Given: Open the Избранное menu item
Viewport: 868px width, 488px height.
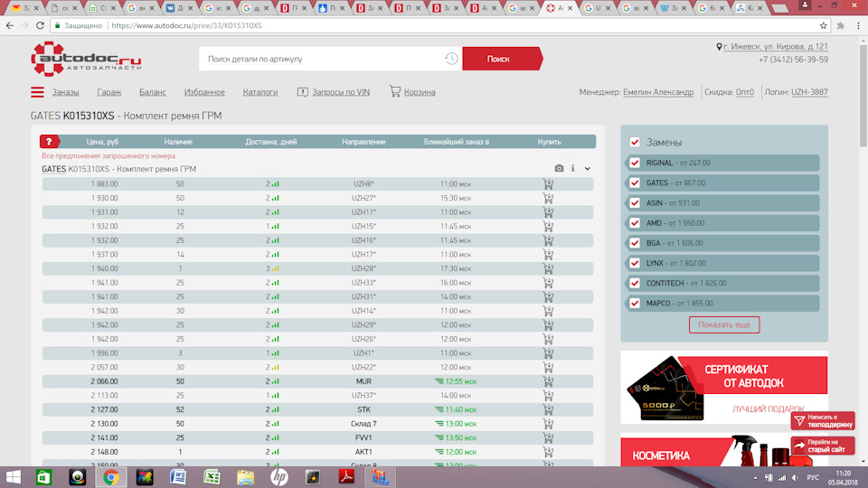Looking at the screenshot, I should click(204, 92).
